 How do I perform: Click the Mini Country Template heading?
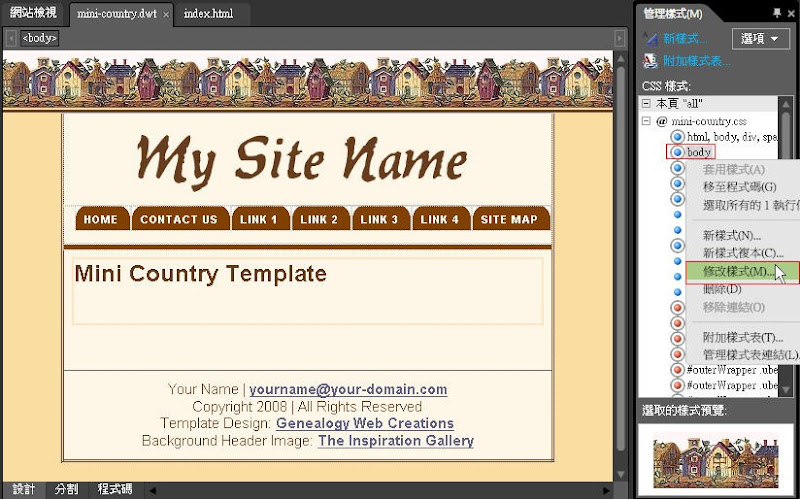click(201, 274)
